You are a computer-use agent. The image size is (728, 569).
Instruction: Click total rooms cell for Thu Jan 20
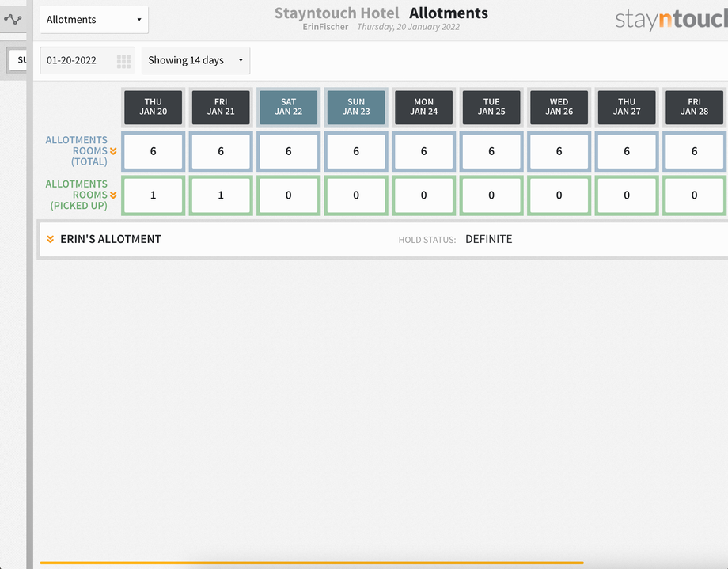pyautogui.click(x=154, y=151)
